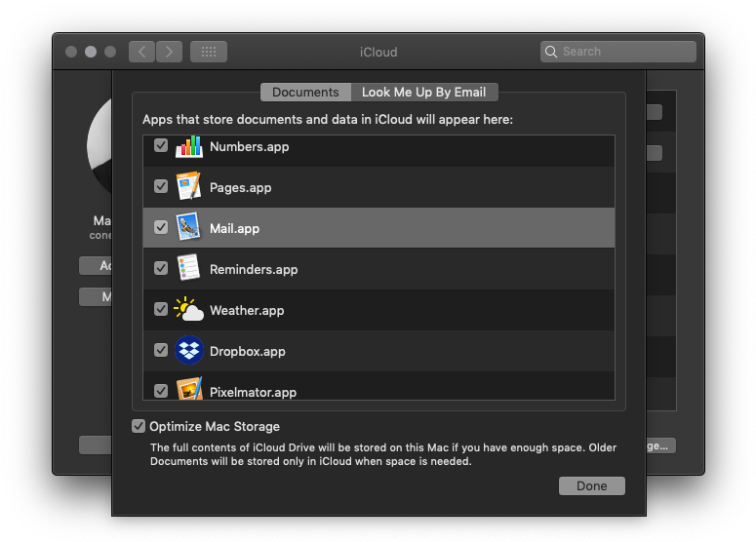Click the Reminders.app list icon

pyautogui.click(x=188, y=269)
